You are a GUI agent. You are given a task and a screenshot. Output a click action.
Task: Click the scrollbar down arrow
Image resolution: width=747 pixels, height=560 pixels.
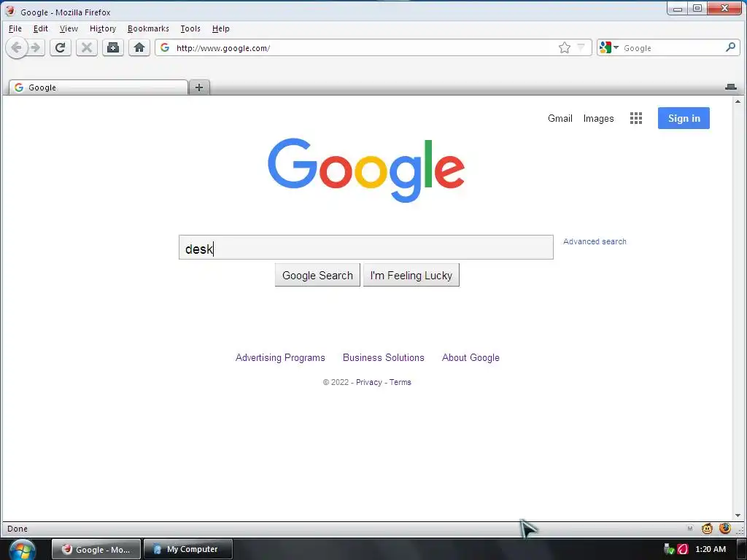(x=738, y=516)
